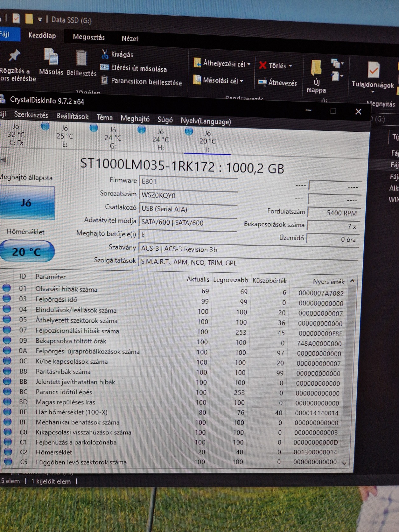Click status icon of Fejpozícionálási hibák száma
The height and width of the screenshot is (532, 399).
[x=7, y=329]
